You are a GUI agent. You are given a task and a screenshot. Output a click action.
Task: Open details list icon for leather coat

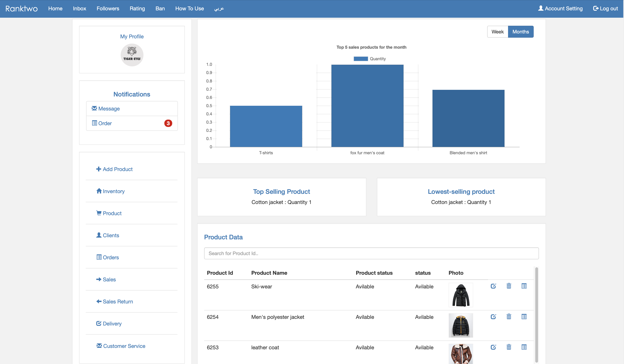click(524, 347)
